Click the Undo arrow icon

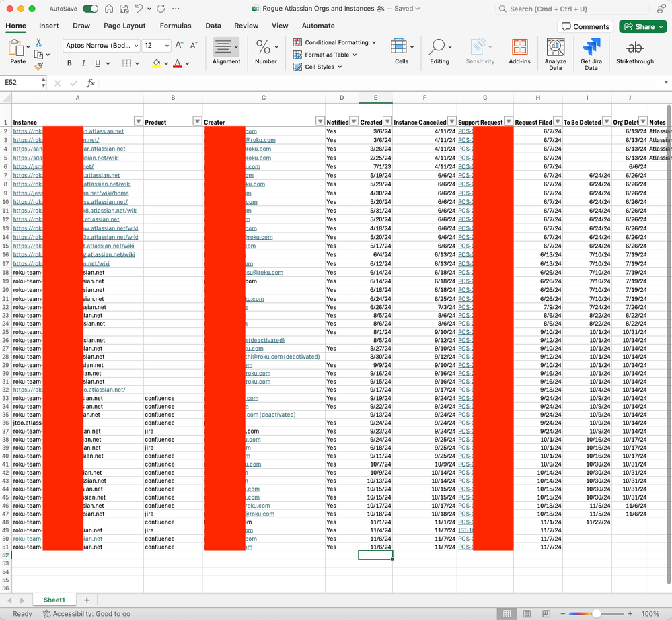(x=139, y=9)
